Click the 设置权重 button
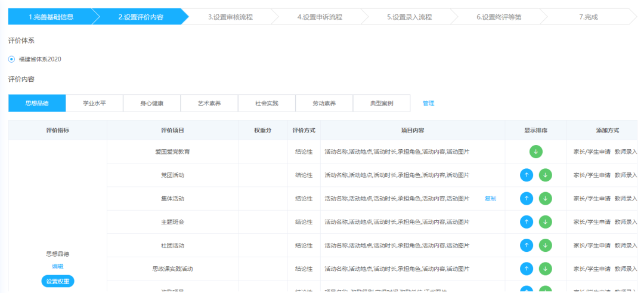 click(58, 282)
